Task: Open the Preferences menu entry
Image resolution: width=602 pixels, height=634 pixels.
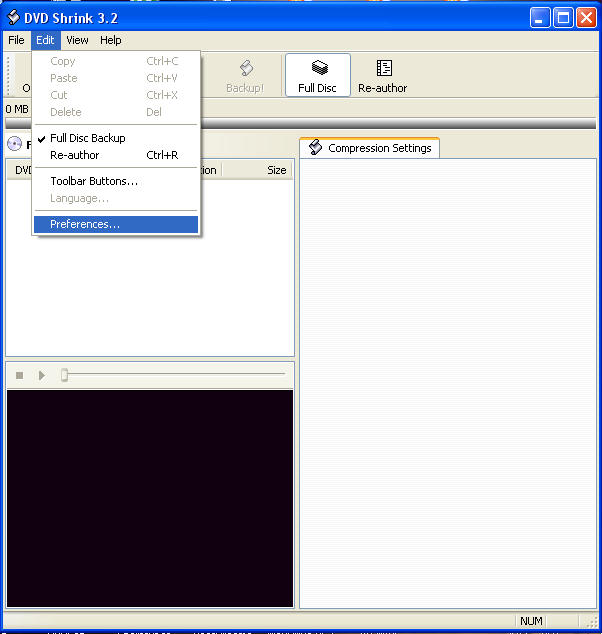Action: pyautogui.click(x=116, y=224)
